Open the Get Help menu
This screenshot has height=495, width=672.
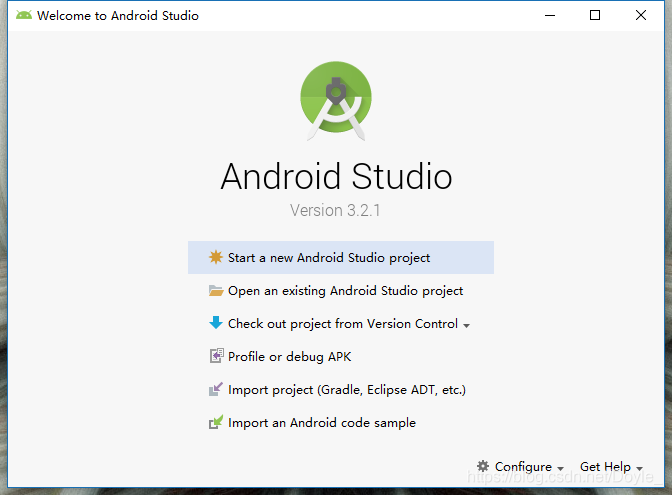coord(611,466)
